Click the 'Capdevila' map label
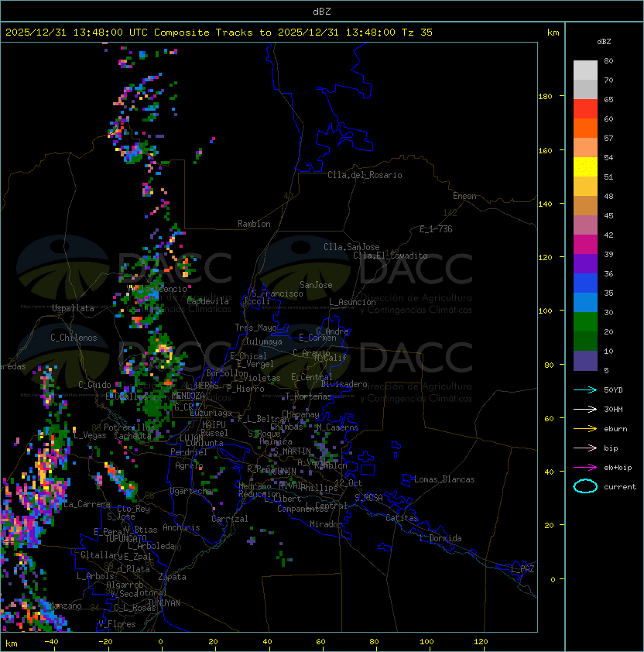 207,301
